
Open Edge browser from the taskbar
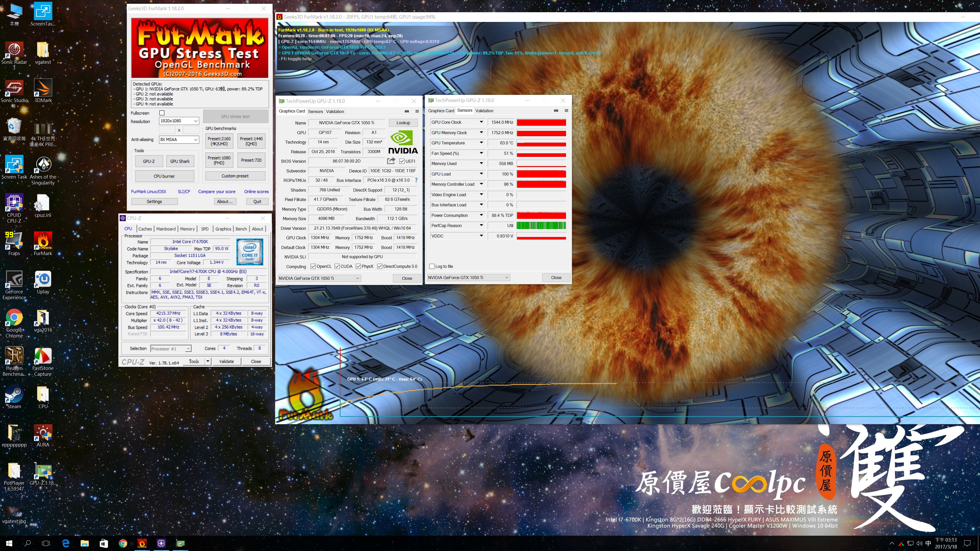pos(65,543)
